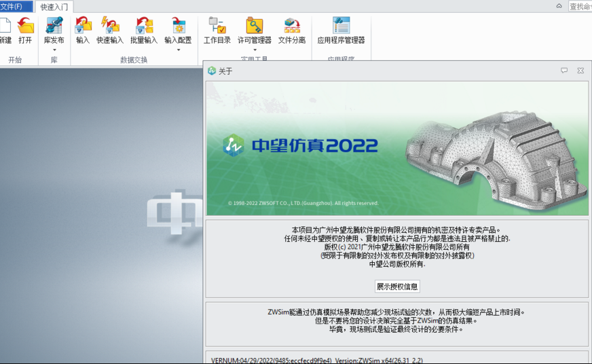The height and width of the screenshot is (364, 592).
Task: Click the 打开 (Open) folder icon
Action: [x=25, y=26]
